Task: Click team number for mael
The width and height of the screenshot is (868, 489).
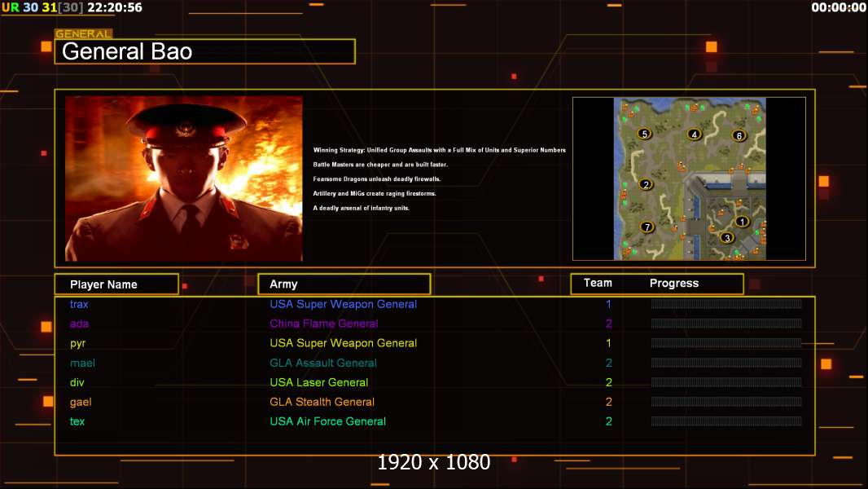Action: pyautogui.click(x=608, y=363)
